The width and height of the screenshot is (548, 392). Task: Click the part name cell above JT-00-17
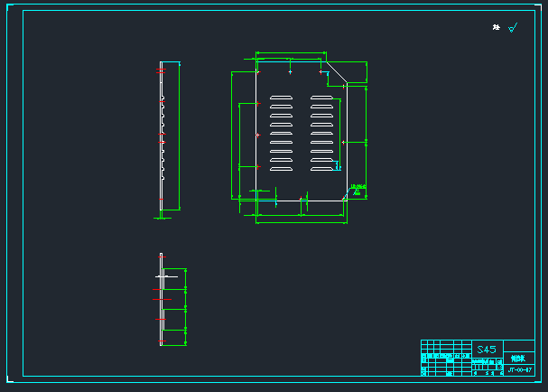518,359
